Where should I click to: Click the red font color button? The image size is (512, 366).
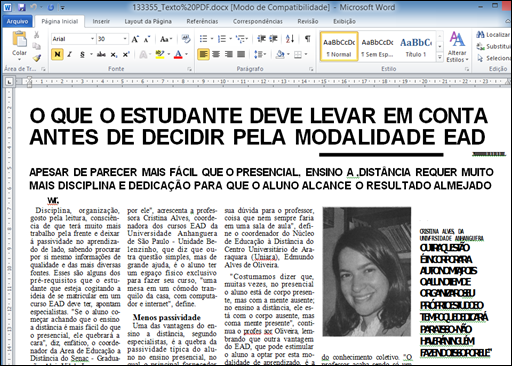pyautogui.click(x=178, y=54)
